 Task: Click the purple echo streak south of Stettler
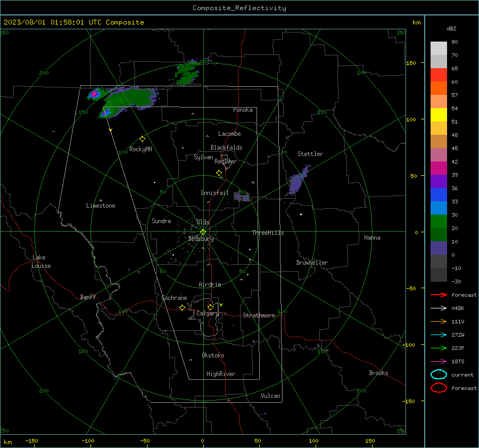(297, 180)
